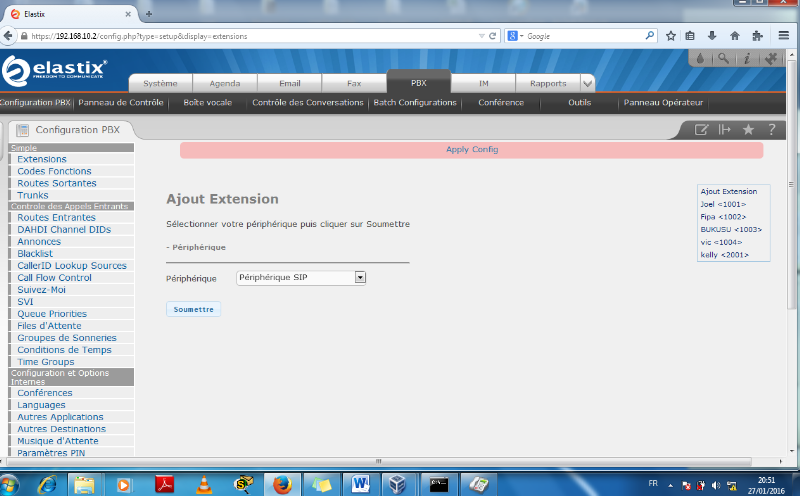Viewport: 800px width, 496px height.
Task: Open the help question mark icon
Action: coord(772,130)
